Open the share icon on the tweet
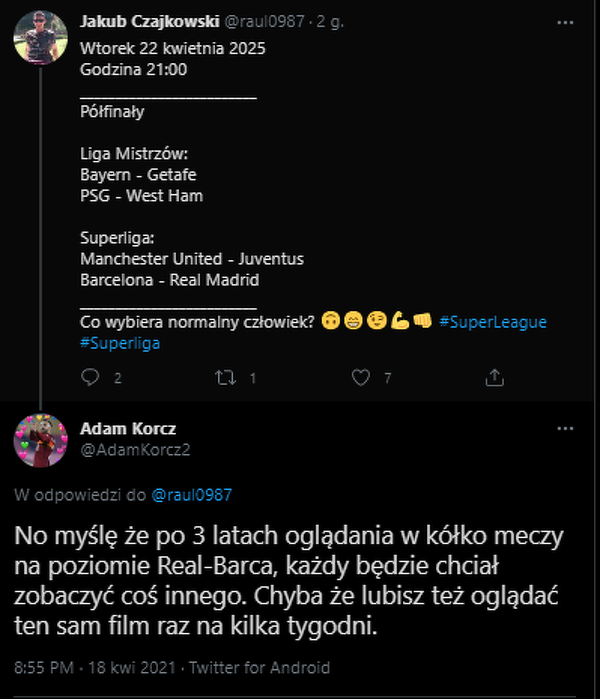 [494, 378]
